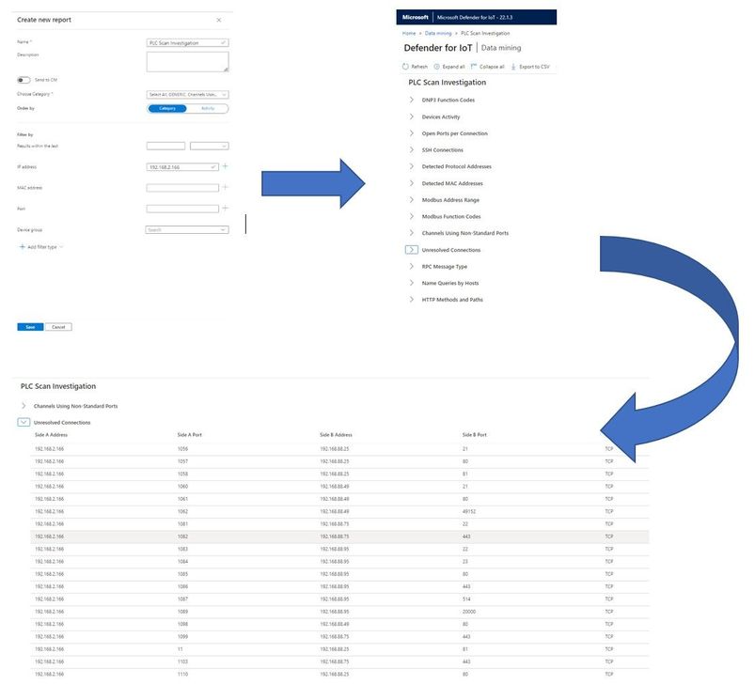The width and height of the screenshot is (755, 700).
Task: Click the Refresh toolbar button
Action: (x=415, y=67)
